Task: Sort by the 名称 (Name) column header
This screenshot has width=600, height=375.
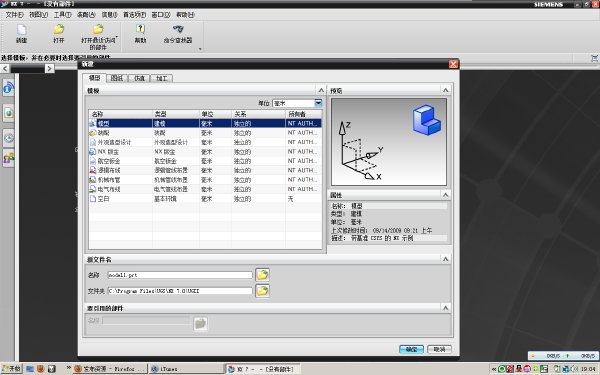Action: point(120,114)
